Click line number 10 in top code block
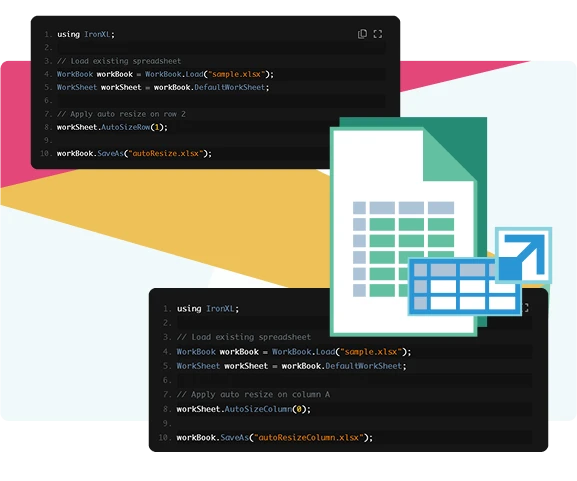The width and height of the screenshot is (577, 481). 46,153
